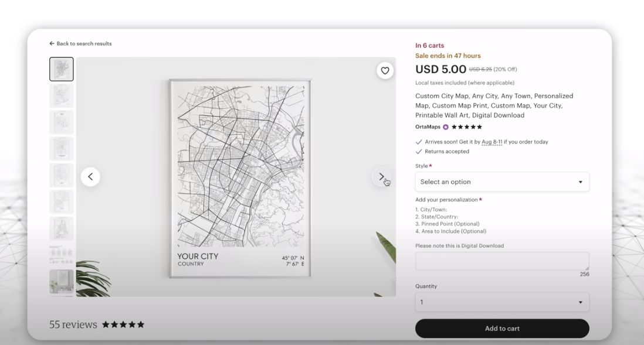Select the ninth thumbnail with room photo
Screen dimensions: 644x345
click(x=62, y=281)
